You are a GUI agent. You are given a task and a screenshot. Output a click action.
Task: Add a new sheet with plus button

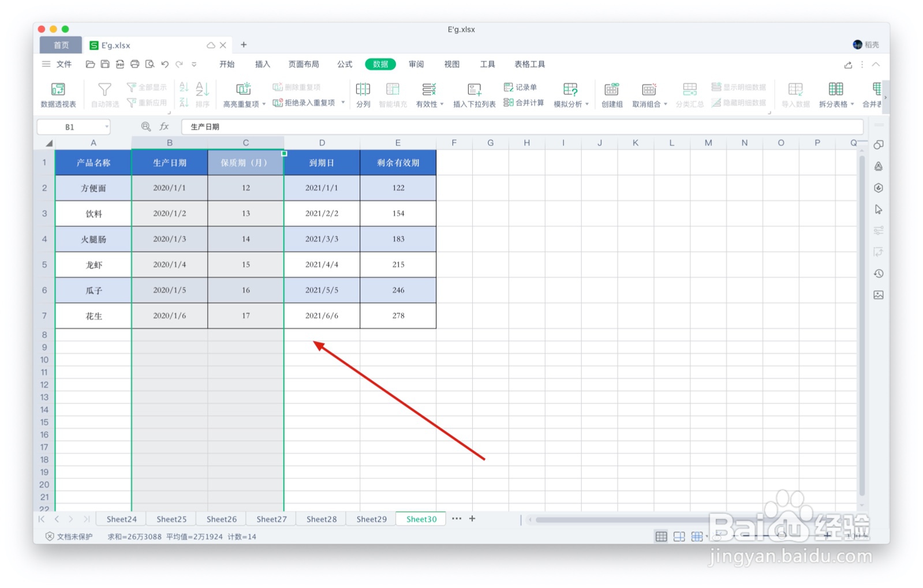tap(472, 519)
